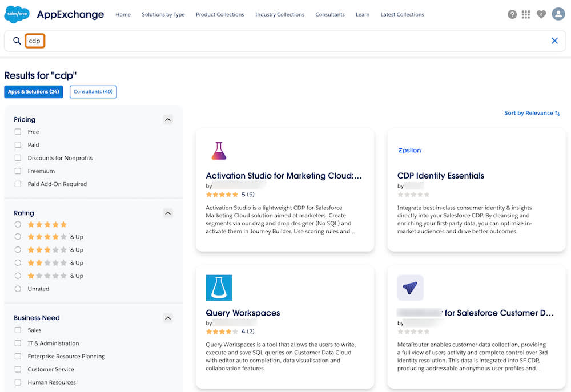Screen dimensions: 571x392
Task: Click the Query Workspaces flask logo
Action: [x=218, y=288]
